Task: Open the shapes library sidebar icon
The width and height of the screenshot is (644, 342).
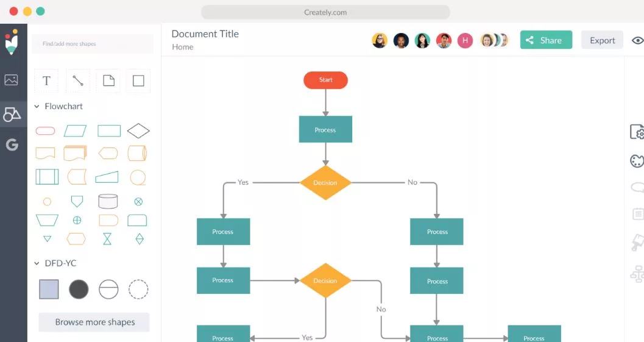Action: point(12,114)
